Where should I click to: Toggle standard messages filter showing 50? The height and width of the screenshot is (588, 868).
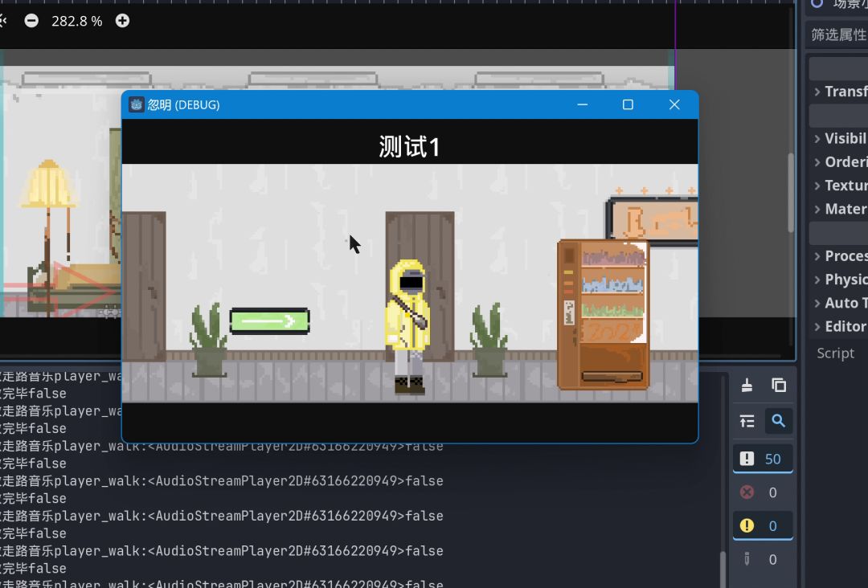pos(762,459)
